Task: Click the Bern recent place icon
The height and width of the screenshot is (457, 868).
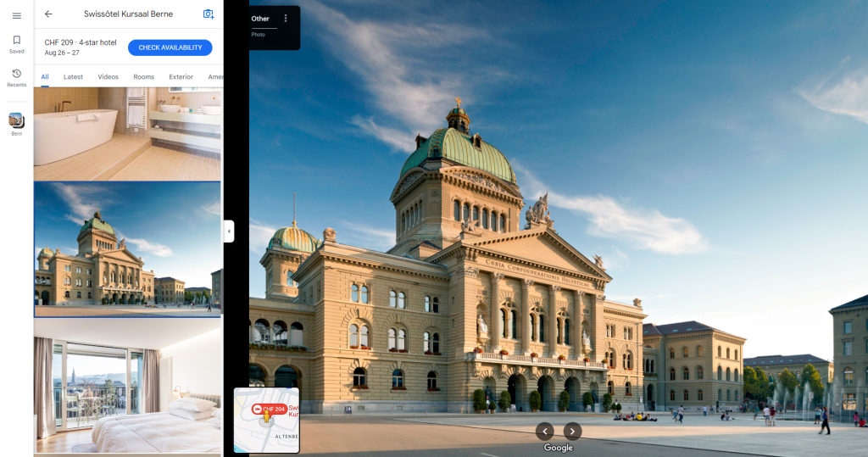Action: tap(16, 120)
